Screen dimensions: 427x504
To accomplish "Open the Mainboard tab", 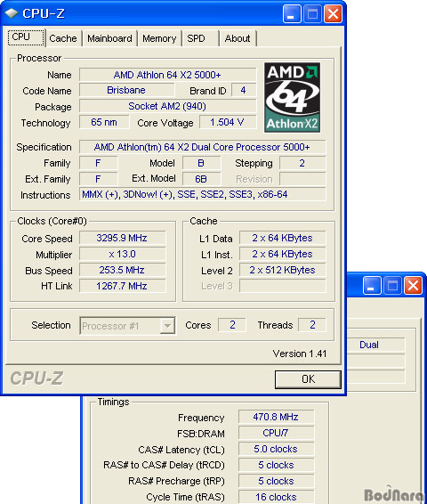I will [x=109, y=38].
